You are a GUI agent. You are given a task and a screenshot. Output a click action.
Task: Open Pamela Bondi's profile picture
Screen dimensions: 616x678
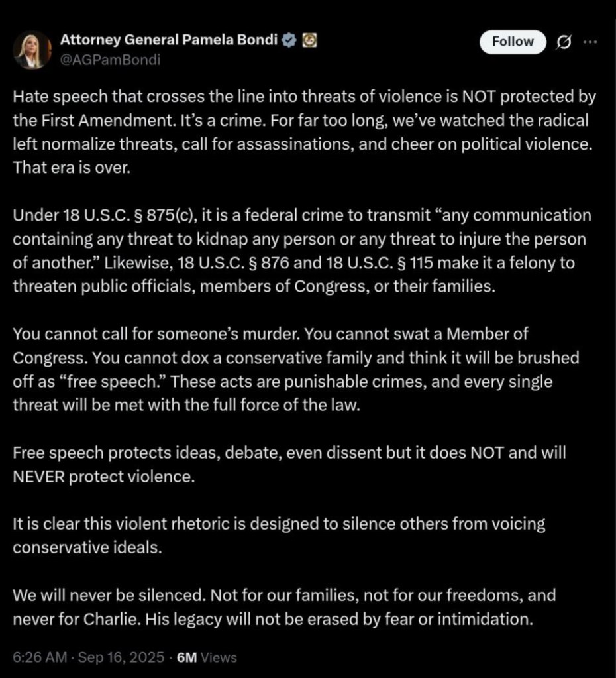point(32,50)
